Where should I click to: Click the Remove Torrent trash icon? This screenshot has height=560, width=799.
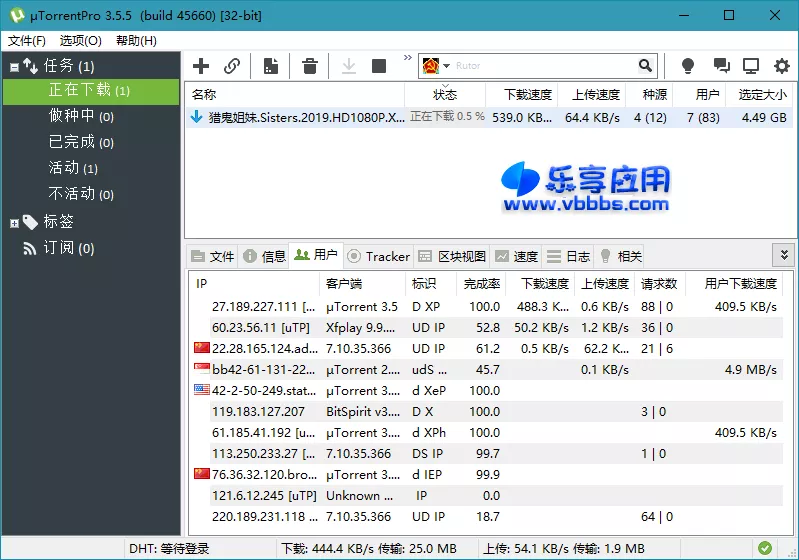pyautogui.click(x=309, y=66)
